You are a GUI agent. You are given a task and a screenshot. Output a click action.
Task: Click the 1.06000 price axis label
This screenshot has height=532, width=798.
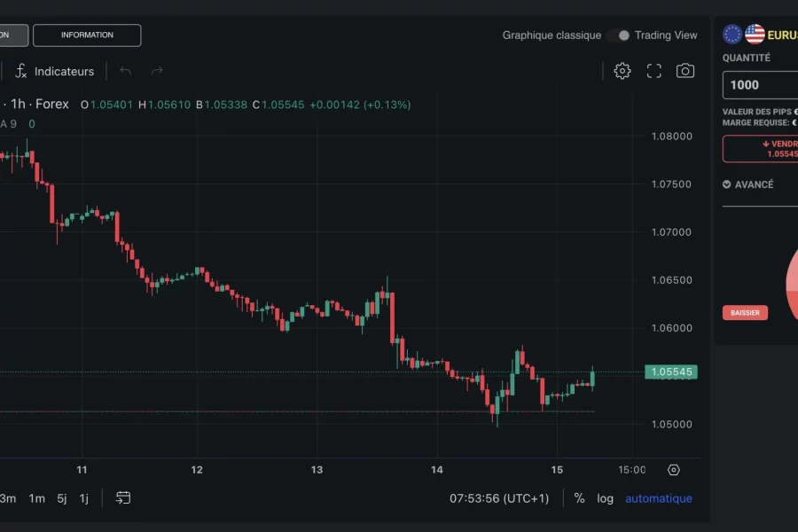672,328
